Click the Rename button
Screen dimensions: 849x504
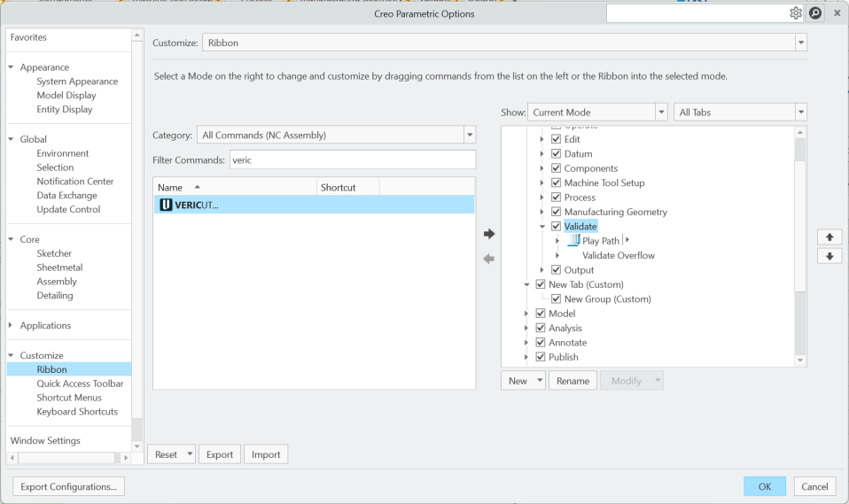[572, 381]
